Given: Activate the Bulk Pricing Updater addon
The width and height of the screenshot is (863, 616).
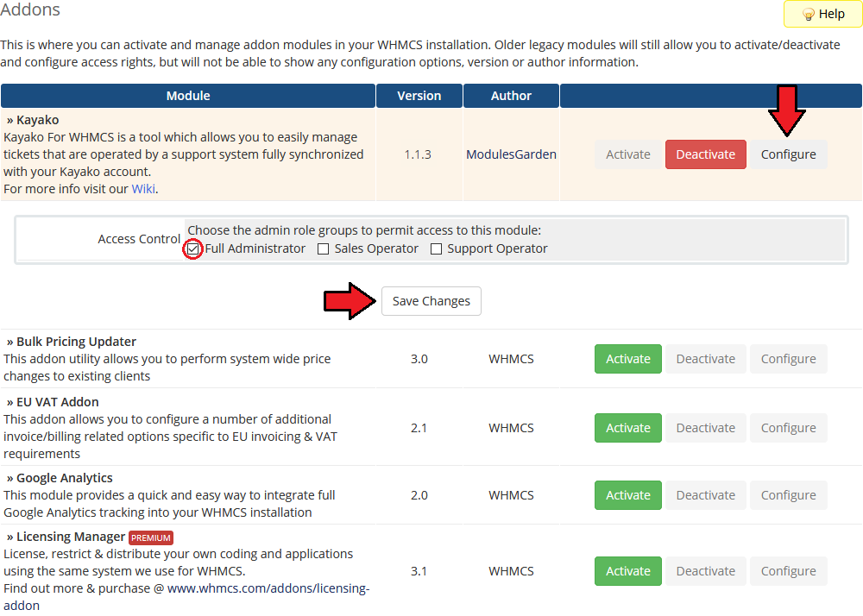Looking at the screenshot, I should coord(628,359).
